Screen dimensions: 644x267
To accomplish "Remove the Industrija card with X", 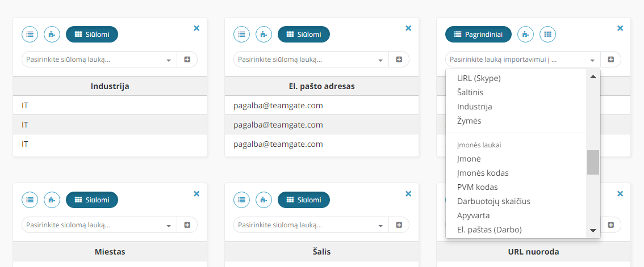I will (196, 28).
